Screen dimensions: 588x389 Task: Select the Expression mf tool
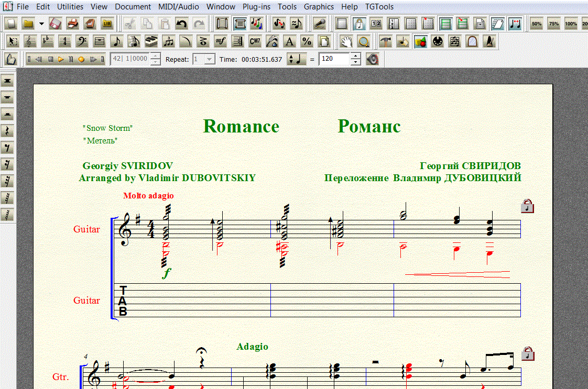tap(221, 41)
